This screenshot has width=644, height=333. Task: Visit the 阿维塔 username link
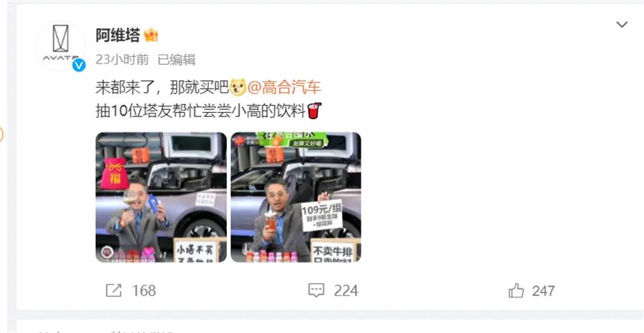click(118, 35)
